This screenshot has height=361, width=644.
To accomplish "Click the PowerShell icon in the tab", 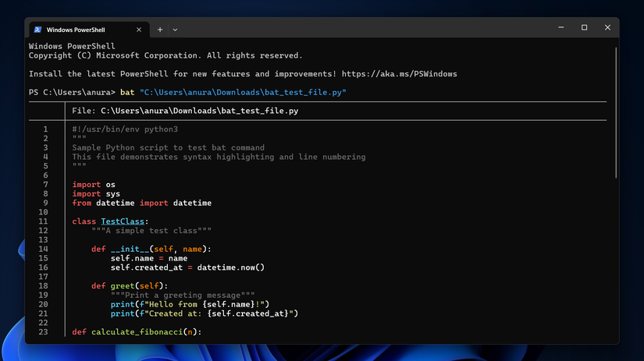I will (x=37, y=30).
